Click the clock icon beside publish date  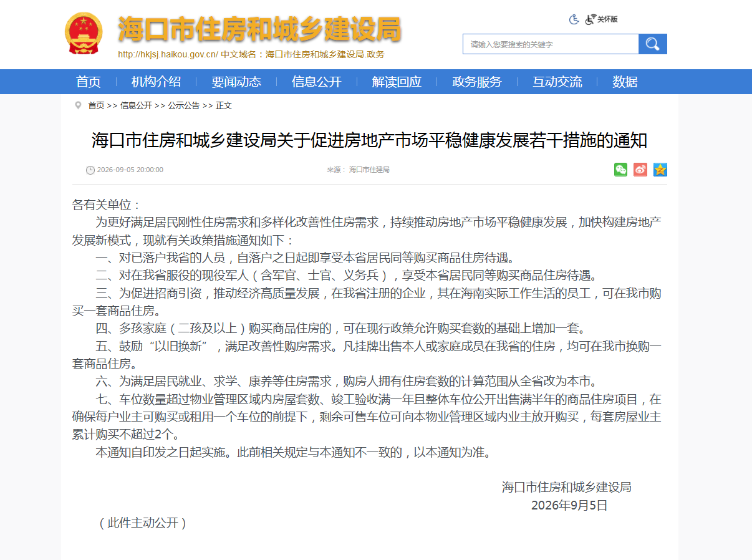(90, 170)
